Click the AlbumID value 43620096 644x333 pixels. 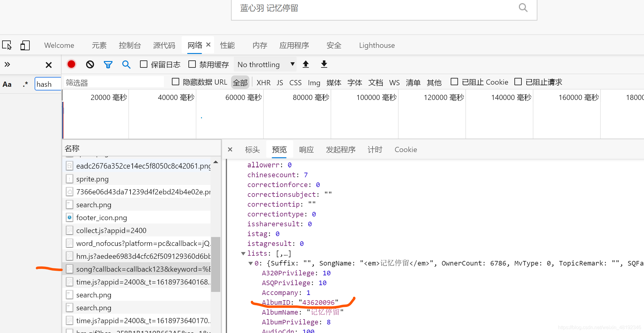318,302
